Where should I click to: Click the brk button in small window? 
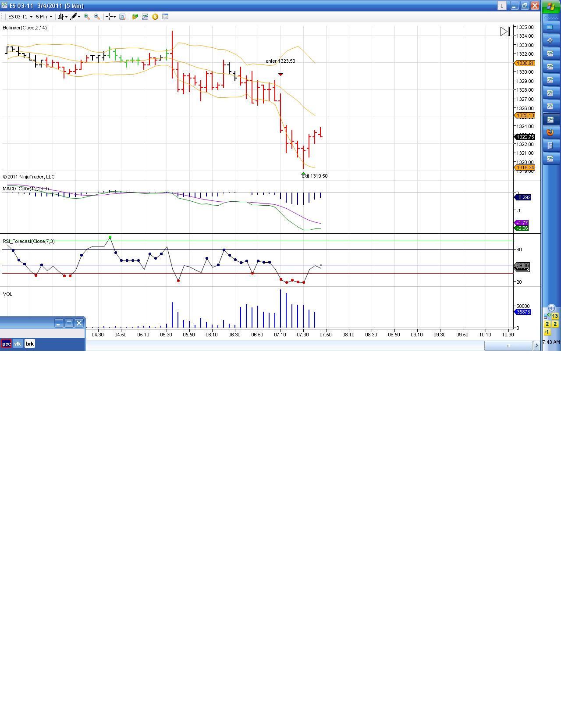30,344
